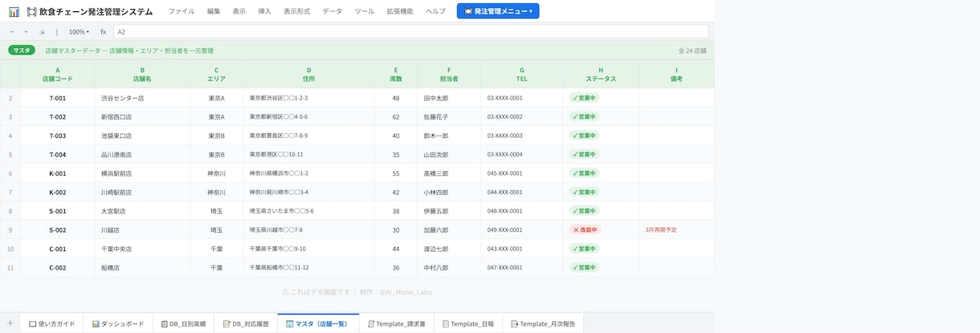Select column A 店舗コード header
The image size is (980, 333).
(58, 74)
